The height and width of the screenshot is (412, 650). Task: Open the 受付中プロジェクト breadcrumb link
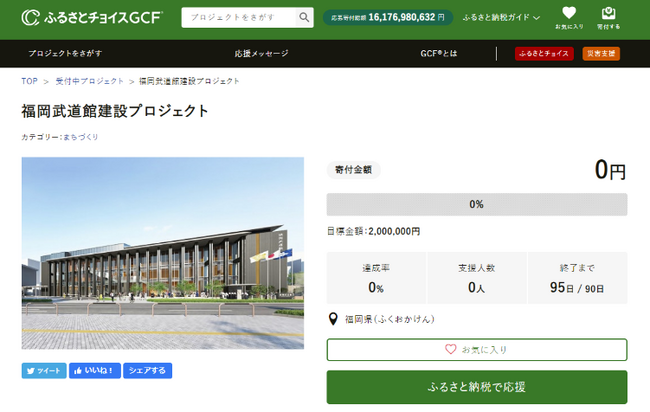(90, 81)
